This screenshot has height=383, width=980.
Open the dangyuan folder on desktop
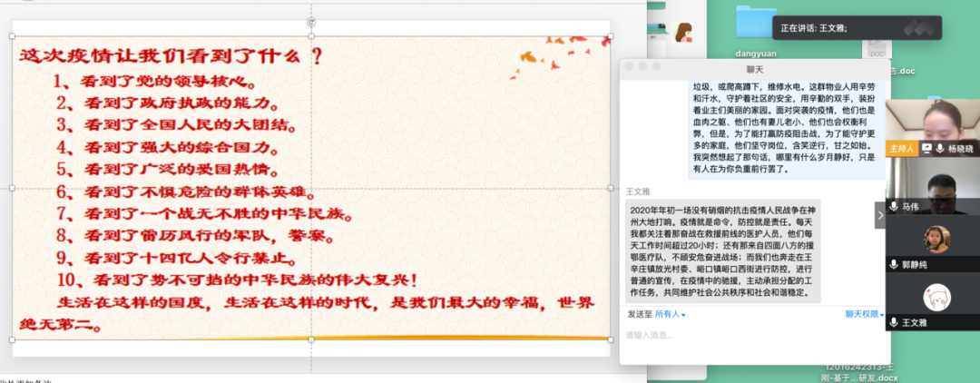coord(757,25)
